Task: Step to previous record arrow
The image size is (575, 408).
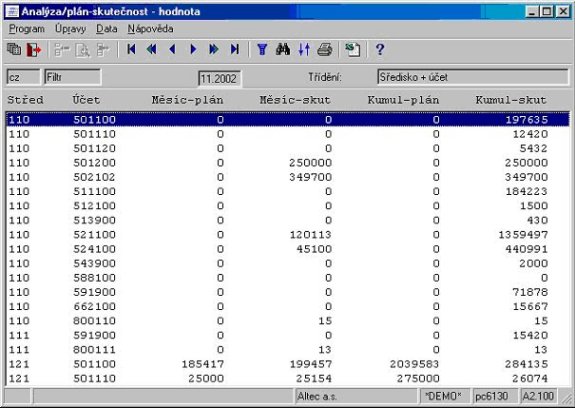Action: (172, 49)
